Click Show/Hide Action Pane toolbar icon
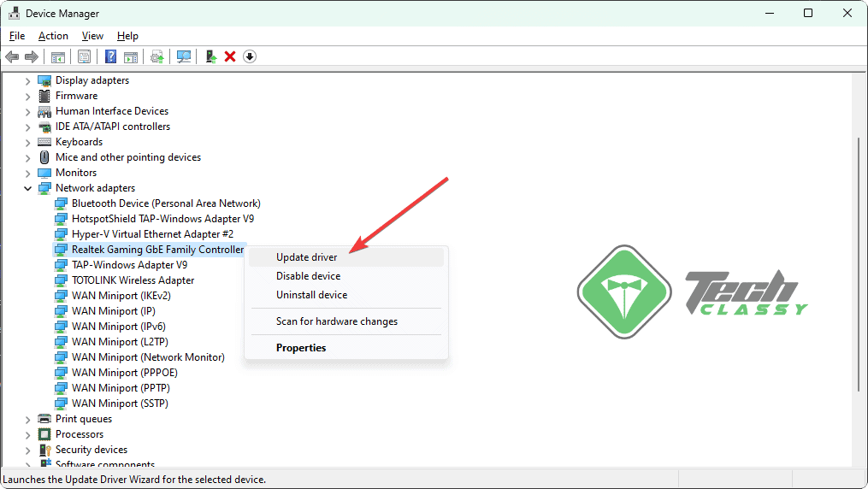 [131, 56]
